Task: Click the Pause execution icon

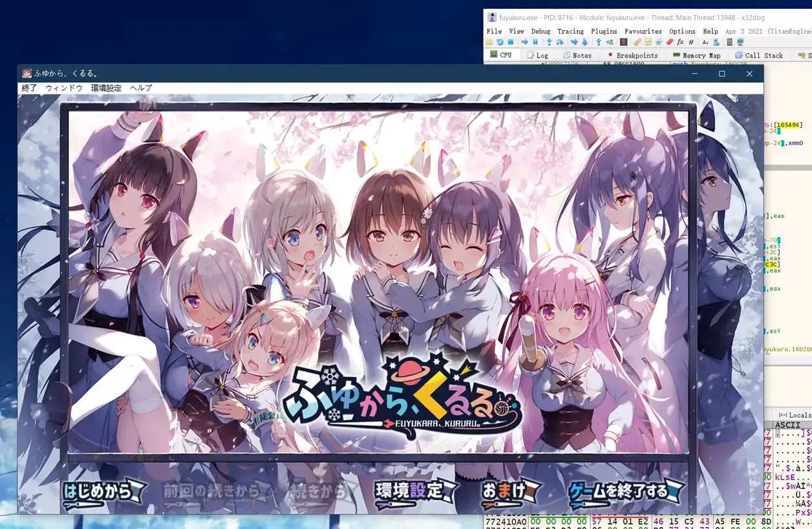Action: pos(535,42)
